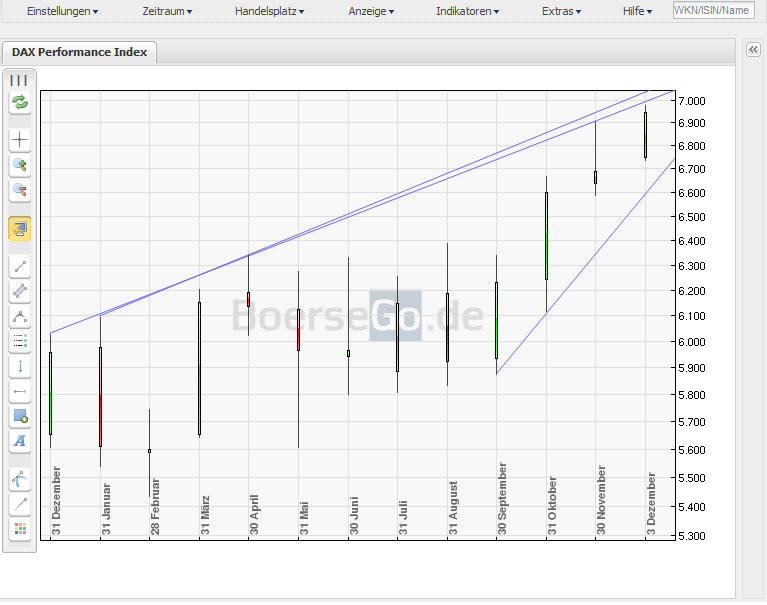Click the single line style tool
Viewport: 767px width, 605px height.
click(x=20, y=504)
